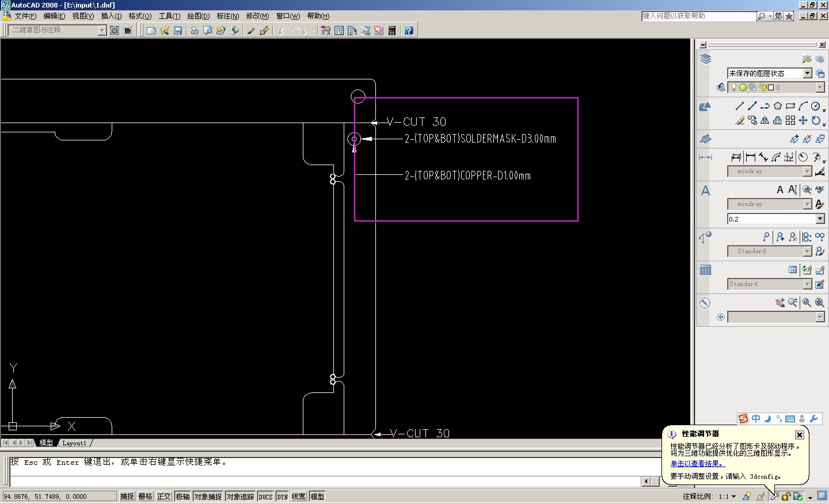Switch to the Layout1 tab
Image resolution: width=829 pixels, height=504 pixels.
[x=74, y=443]
